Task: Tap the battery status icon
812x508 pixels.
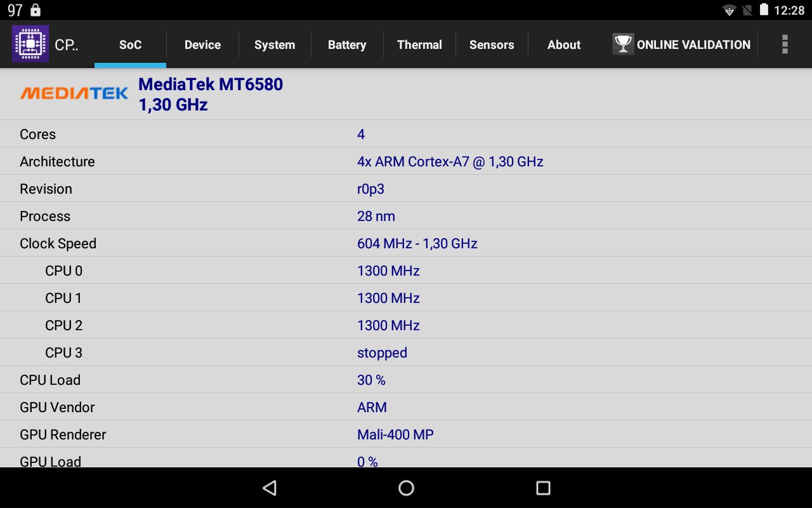Action: coord(764,10)
